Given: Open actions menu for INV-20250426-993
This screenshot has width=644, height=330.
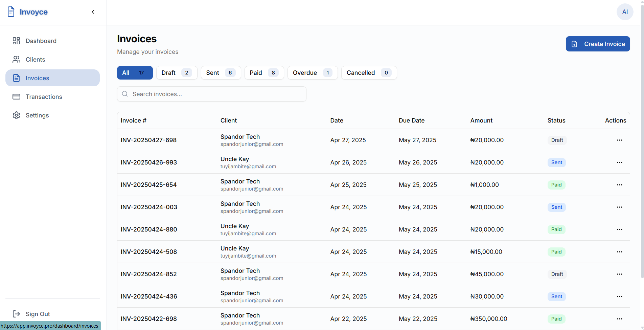Looking at the screenshot, I should point(619,162).
